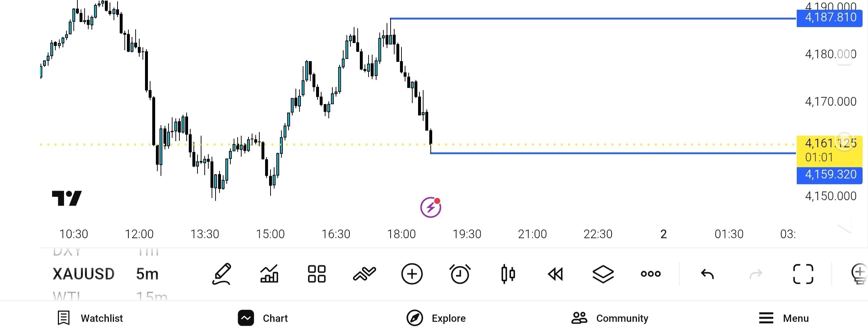Toggle fullscreen chart mode

[803, 274]
